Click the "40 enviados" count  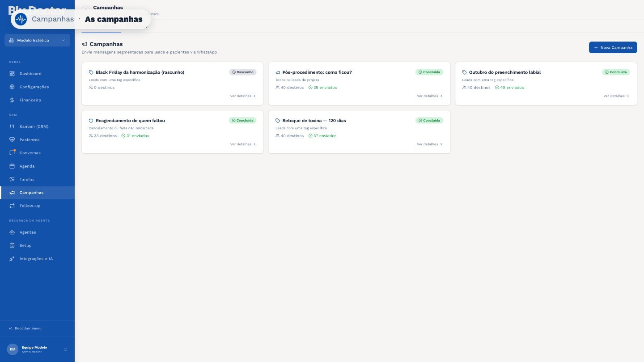click(509, 88)
